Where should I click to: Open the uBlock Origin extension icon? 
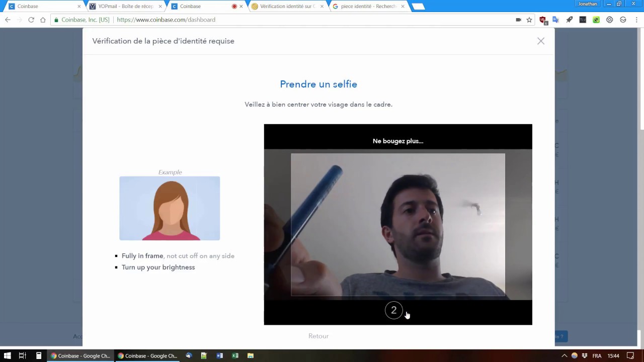[x=543, y=20]
